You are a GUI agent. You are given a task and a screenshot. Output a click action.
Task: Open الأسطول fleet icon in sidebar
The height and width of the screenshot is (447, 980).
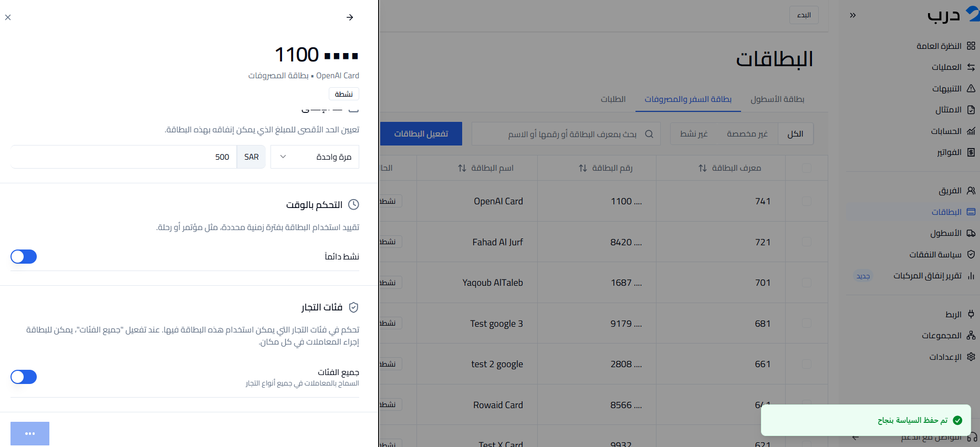(971, 233)
